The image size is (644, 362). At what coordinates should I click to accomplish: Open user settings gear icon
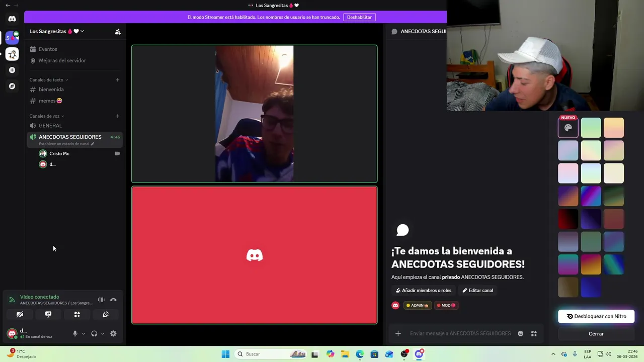113,333
